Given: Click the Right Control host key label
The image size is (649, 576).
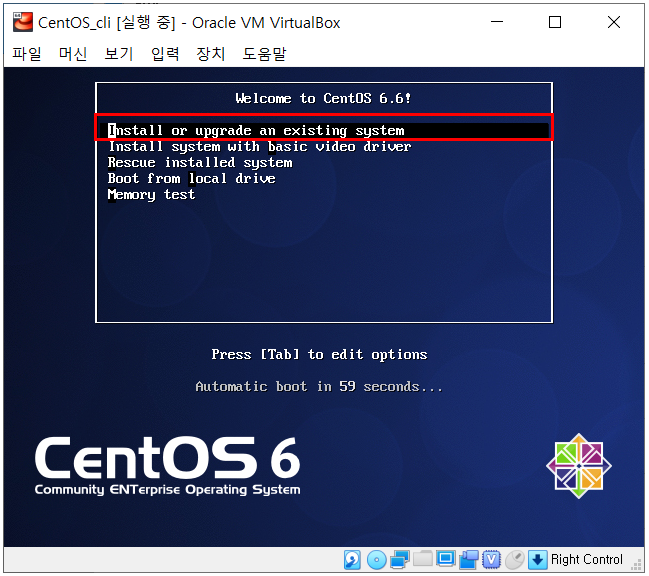Looking at the screenshot, I should [x=587, y=559].
